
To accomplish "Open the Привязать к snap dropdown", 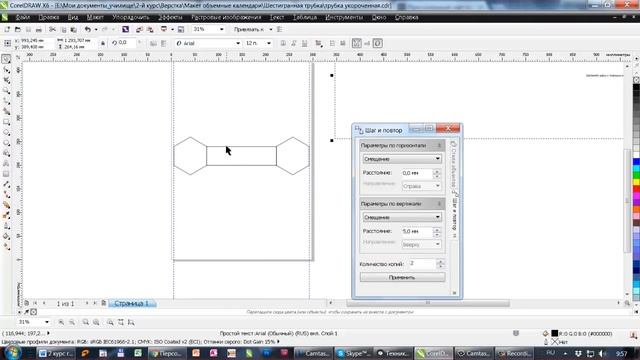I will (x=271, y=29).
